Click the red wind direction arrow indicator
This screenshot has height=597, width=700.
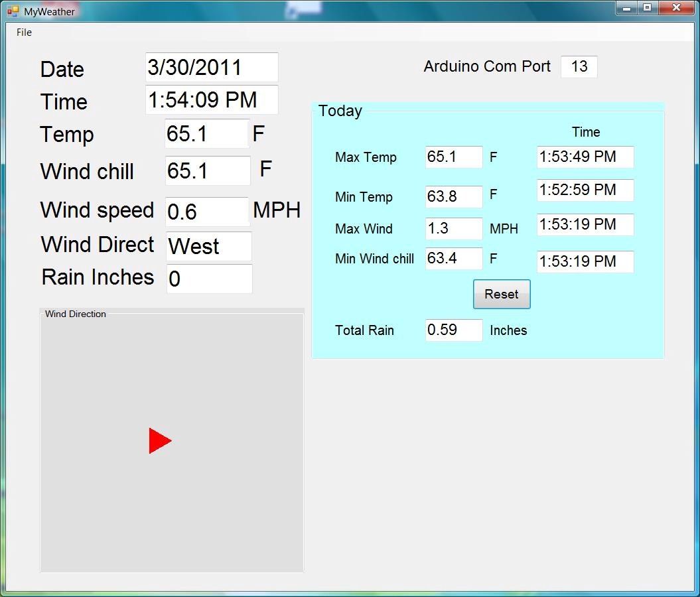coord(161,440)
